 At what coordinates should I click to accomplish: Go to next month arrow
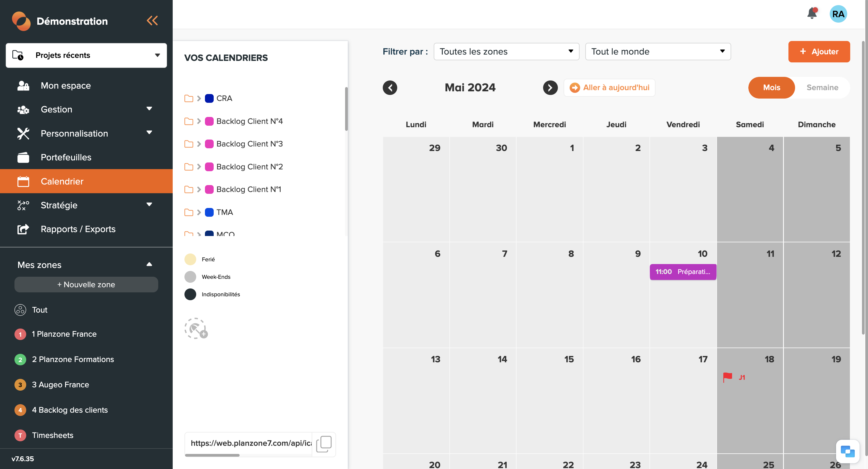point(550,88)
